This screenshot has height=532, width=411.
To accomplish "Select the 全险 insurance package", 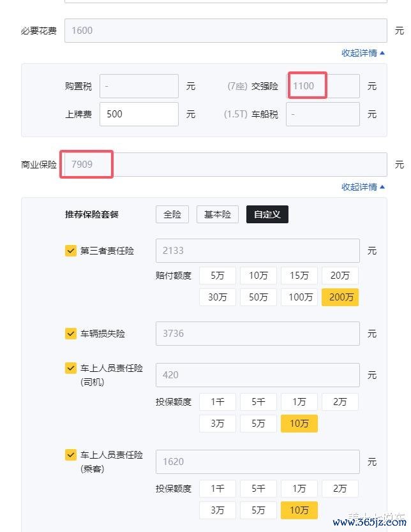I will [x=172, y=214].
